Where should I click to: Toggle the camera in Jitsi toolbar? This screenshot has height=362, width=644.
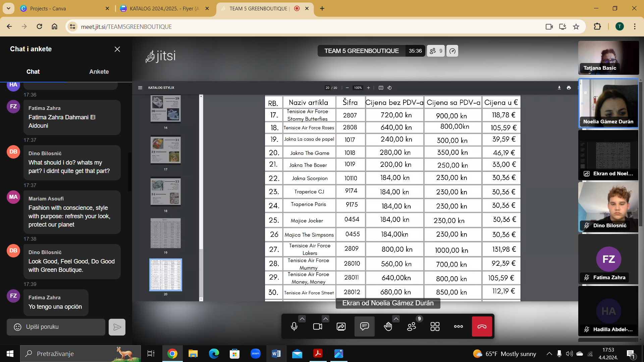[x=318, y=326]
